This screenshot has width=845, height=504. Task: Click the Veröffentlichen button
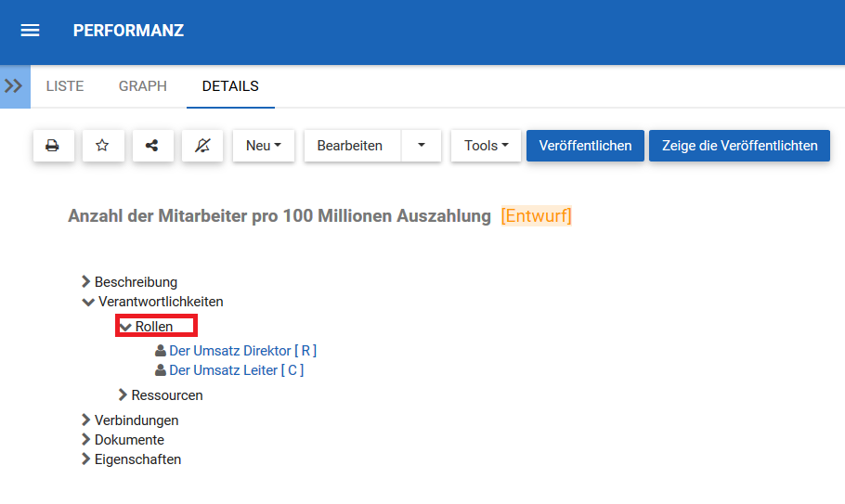[585, 146]
